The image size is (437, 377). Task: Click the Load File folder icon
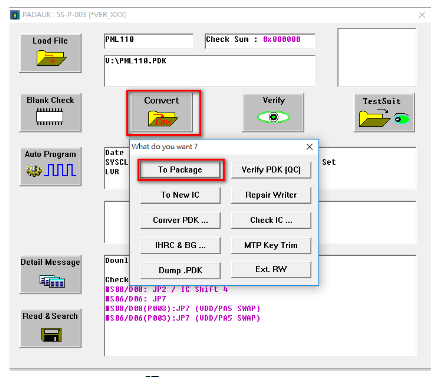pyautogui.click(x=51, y=58)
